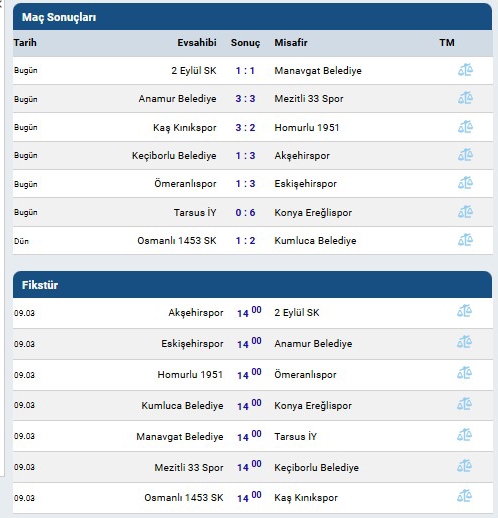Open comparison icon for Kaş Kınıkspor vs Homurlu 1951 result
The width and height of the screenshot is (498, 518).
(465, 127)
